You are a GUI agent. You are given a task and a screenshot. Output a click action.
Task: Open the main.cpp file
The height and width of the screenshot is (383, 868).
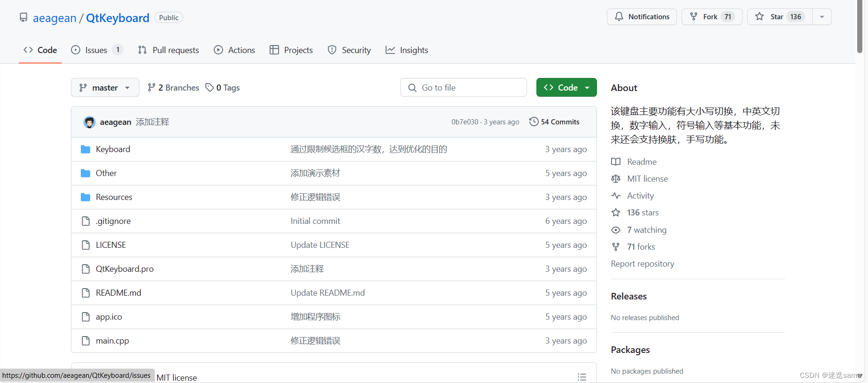click(x=112, y=341)
